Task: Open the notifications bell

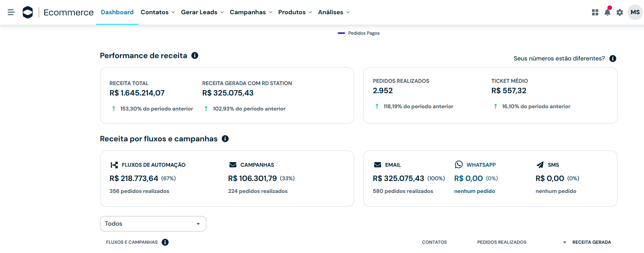Action: click(607, 12)
